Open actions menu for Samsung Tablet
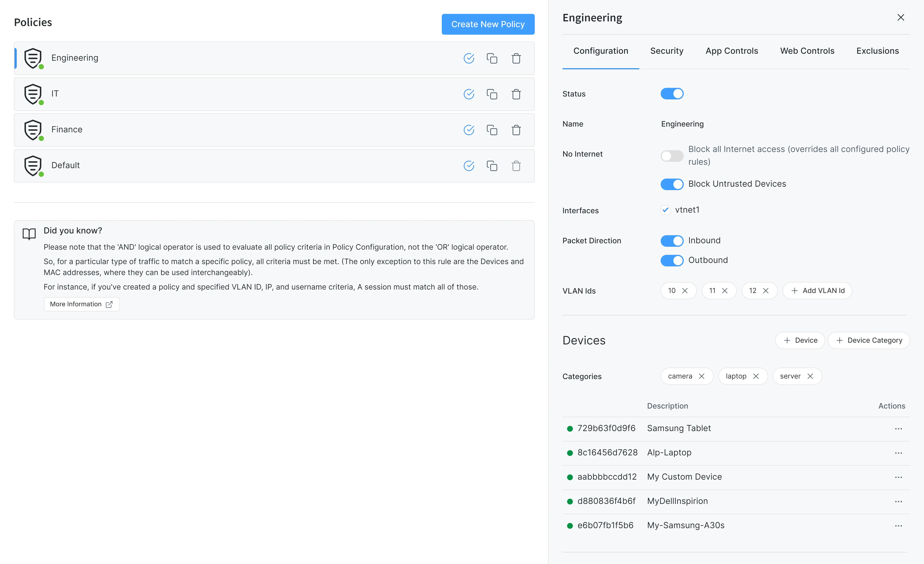Image resolution: width=924 pixels, height=564 pixels. (898, 428)
